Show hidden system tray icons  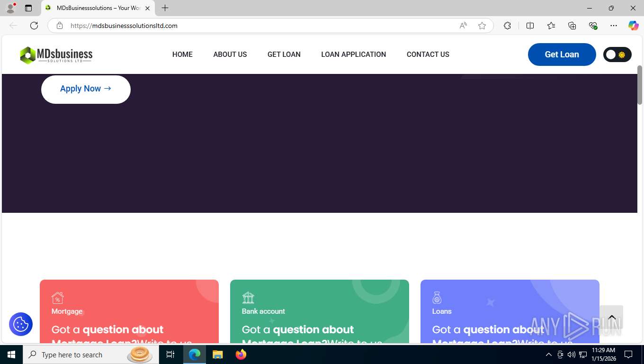(x=549, y=355)
